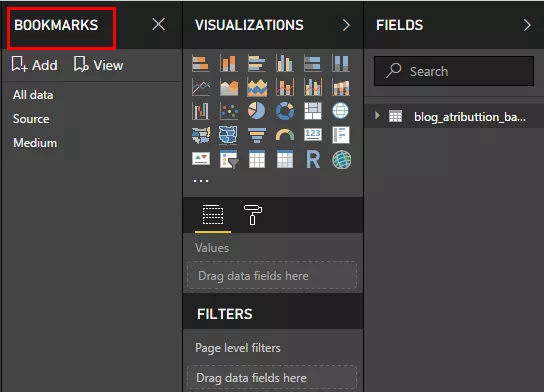Select the Filled map visual
This screenshot has height=392, width=544.
(x=201, y=135)
